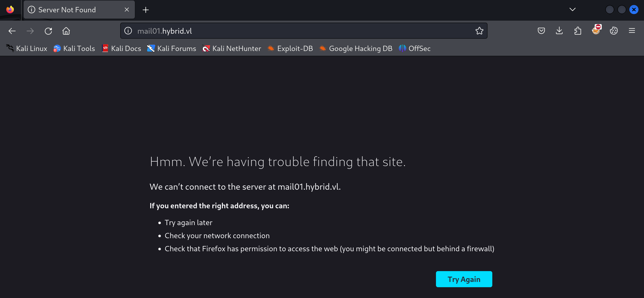Open the Firefox hamburger application menu
The width and height of the screenshot is (644, 298).
[x=632, y=31]
